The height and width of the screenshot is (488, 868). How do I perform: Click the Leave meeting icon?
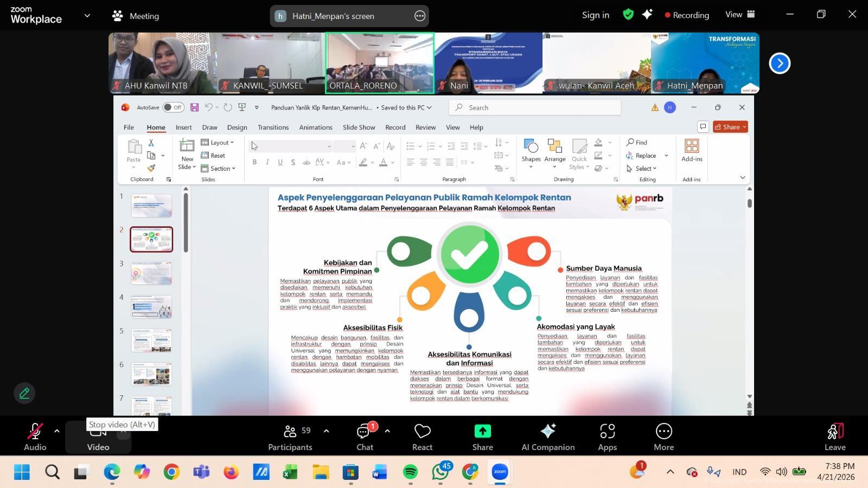pyautogui.click(x=835, y=437)
